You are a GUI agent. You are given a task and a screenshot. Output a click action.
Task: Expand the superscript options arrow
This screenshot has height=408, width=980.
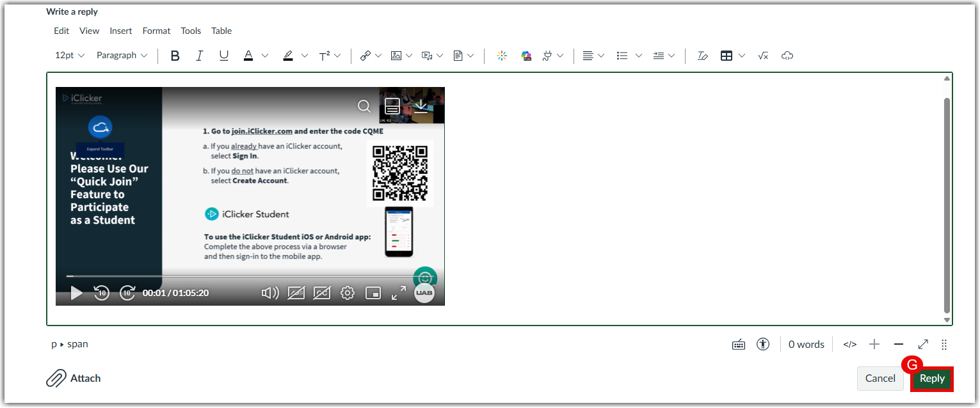point(337,56)
